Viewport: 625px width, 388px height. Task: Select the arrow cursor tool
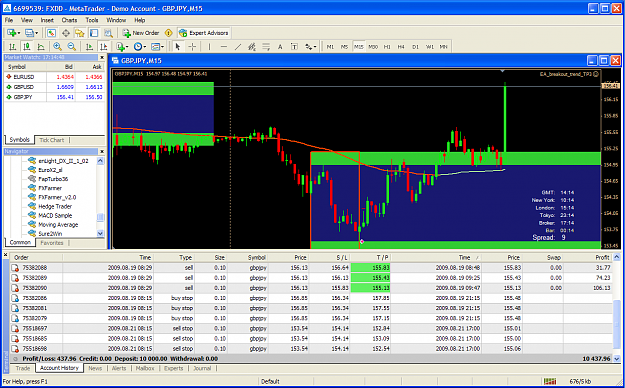pos(178,47)
